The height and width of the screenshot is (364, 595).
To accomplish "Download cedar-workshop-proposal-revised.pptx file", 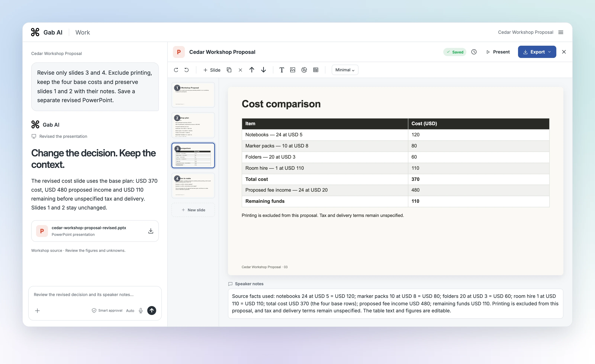I will [151, 231].
